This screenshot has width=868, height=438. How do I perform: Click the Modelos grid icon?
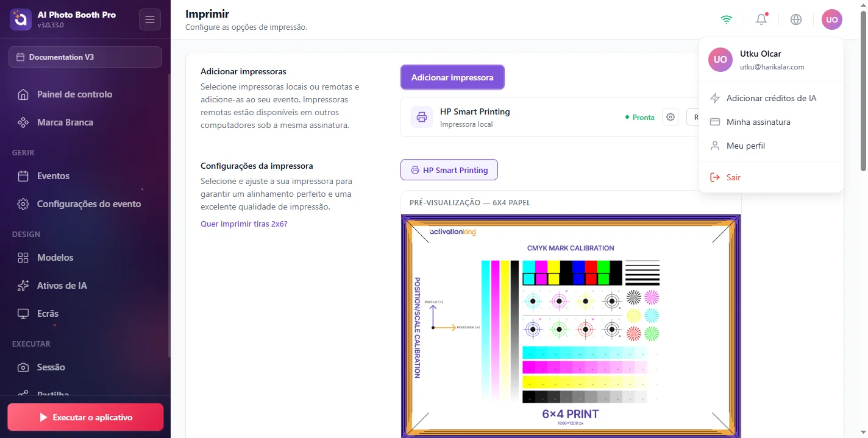[x=23, y=258]
